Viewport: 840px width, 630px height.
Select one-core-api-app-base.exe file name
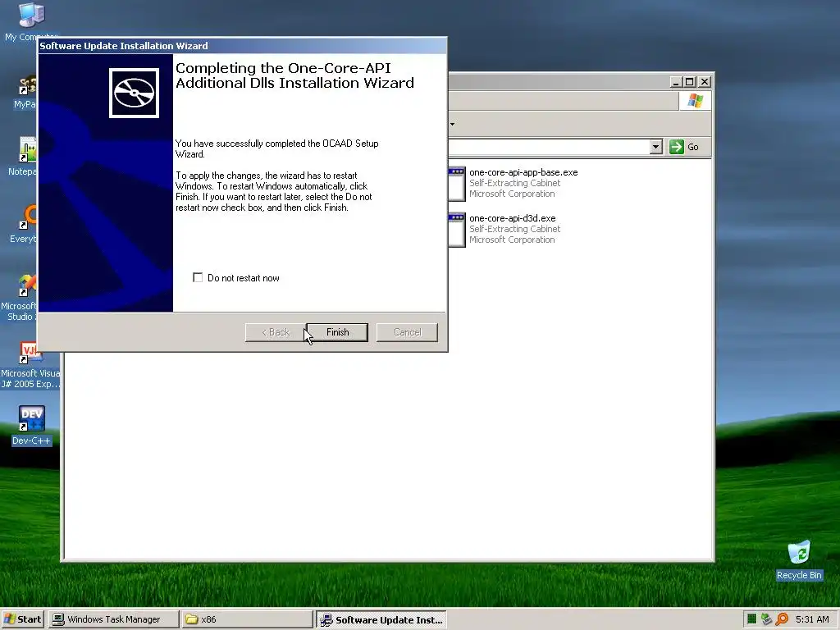click(523, 172)
